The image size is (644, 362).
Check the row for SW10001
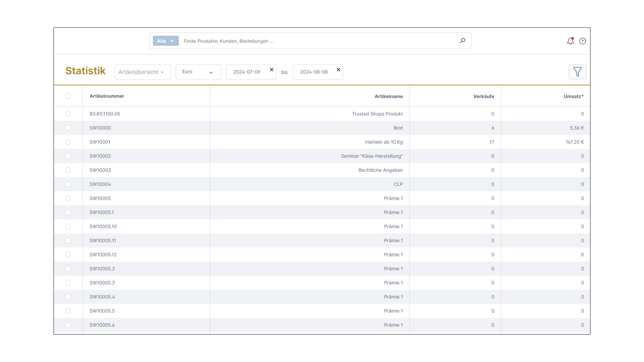coord(68,142)
